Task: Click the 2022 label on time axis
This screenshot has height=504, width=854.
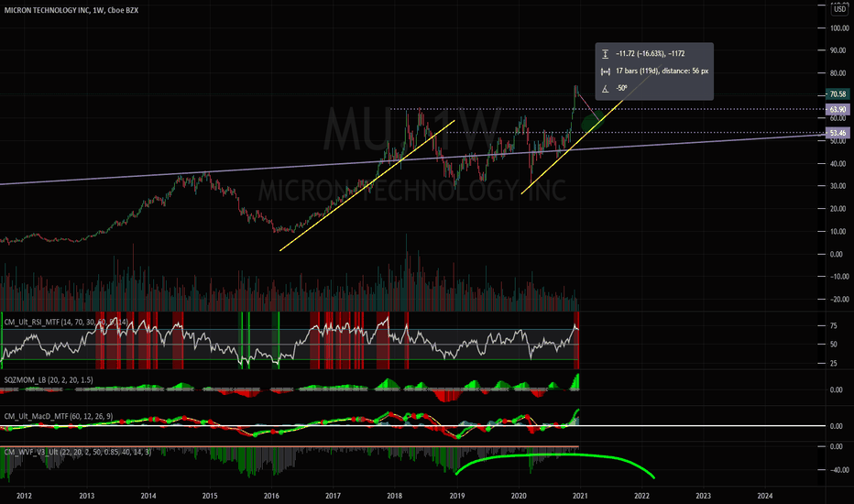Action: (x=641, y=496)
